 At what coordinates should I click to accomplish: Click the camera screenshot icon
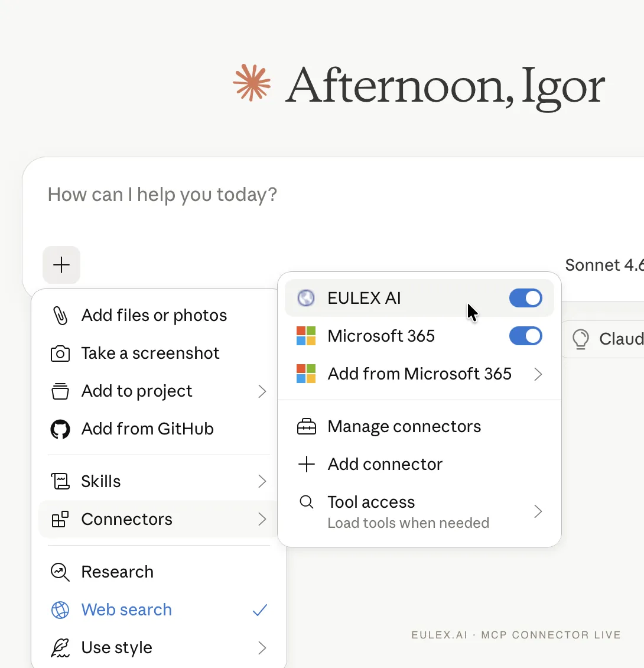coord(60,354)
